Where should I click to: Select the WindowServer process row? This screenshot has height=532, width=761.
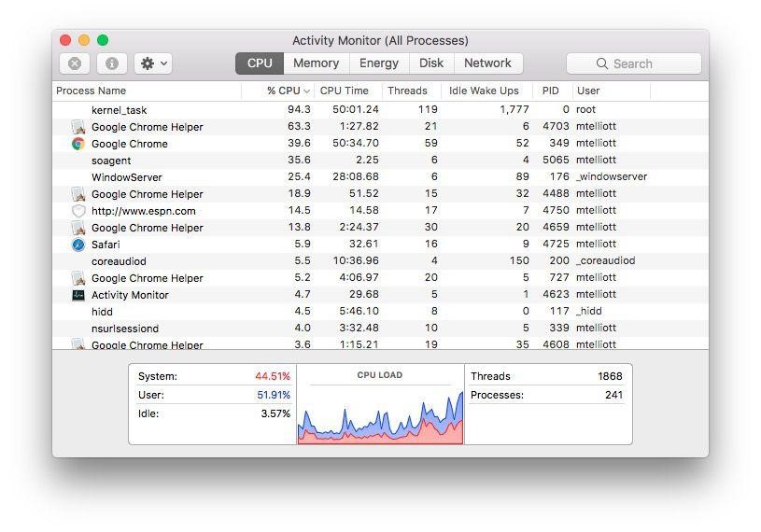[380, 177]
